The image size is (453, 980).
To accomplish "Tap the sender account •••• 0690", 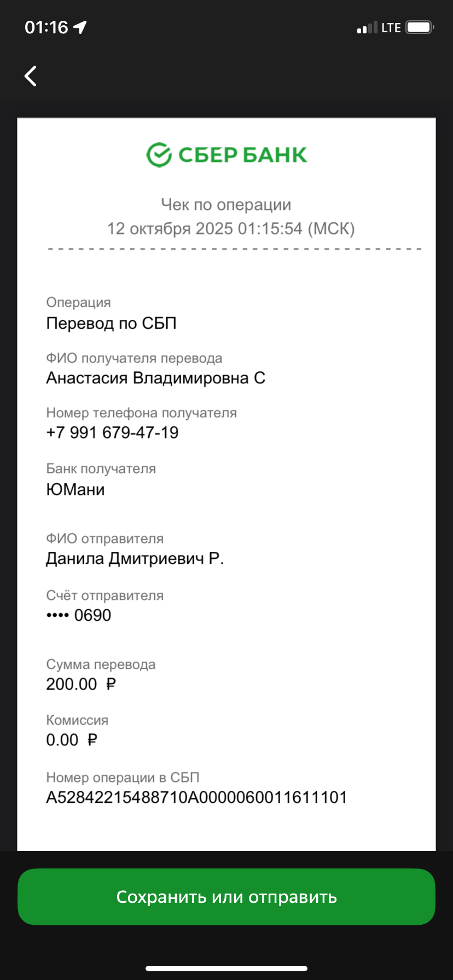I will tap(79, 615).
